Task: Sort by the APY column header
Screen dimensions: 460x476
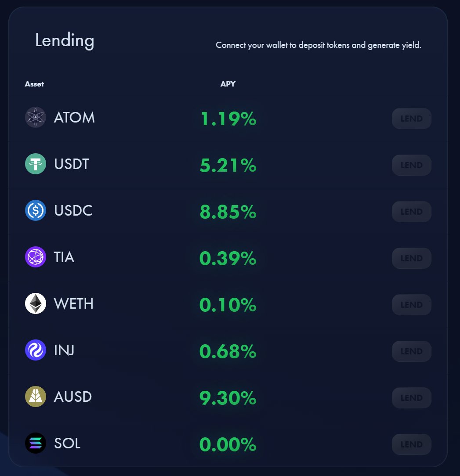Action: pyautogui.click(x=228, y=84)
